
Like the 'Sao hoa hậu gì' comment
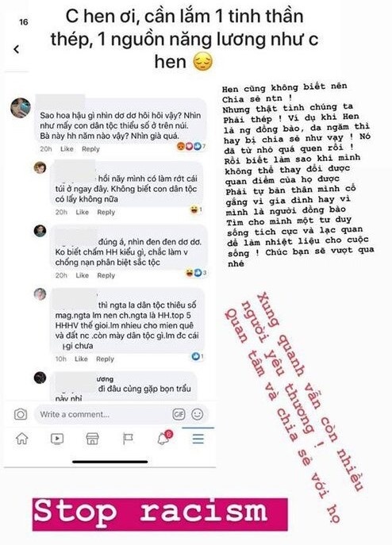67,149
